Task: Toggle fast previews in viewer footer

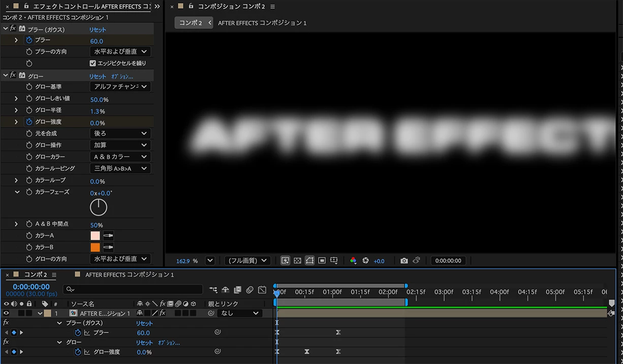Action: pos(286,260)
